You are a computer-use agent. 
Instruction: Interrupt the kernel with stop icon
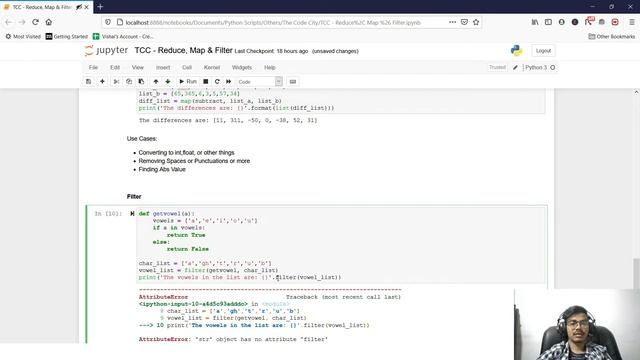coord(206,82)
